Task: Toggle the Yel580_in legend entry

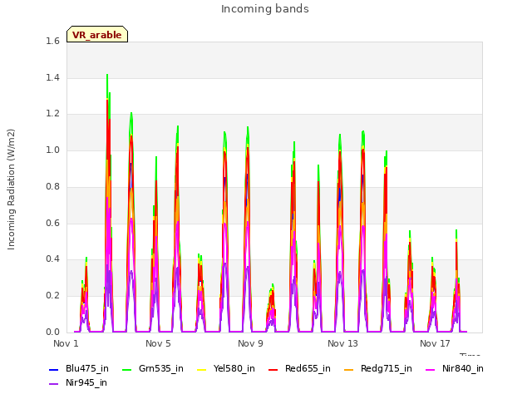Action: 226,368
